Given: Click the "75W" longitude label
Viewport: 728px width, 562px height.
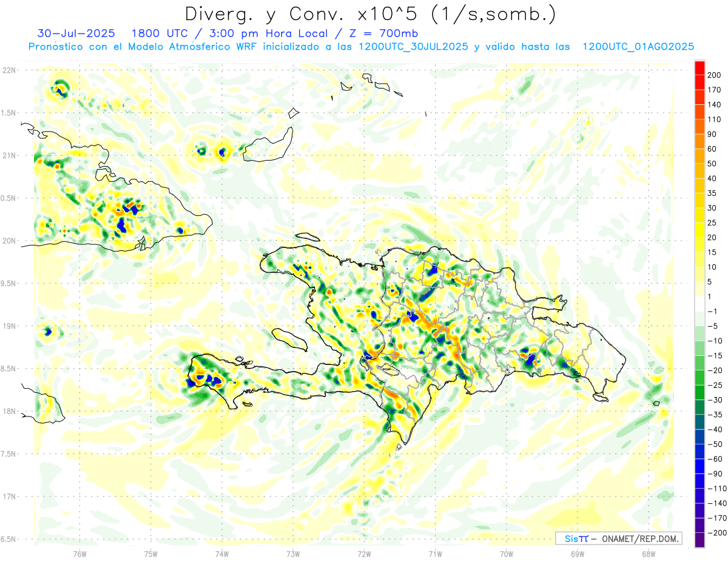Looking at the screenshot, I should tap(151, 555).
